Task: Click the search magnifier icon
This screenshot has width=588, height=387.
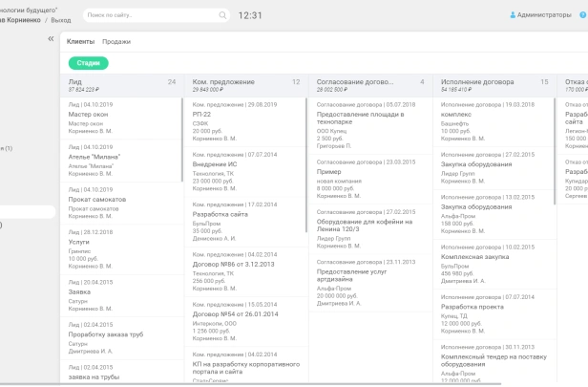Action: coord(222,16)
